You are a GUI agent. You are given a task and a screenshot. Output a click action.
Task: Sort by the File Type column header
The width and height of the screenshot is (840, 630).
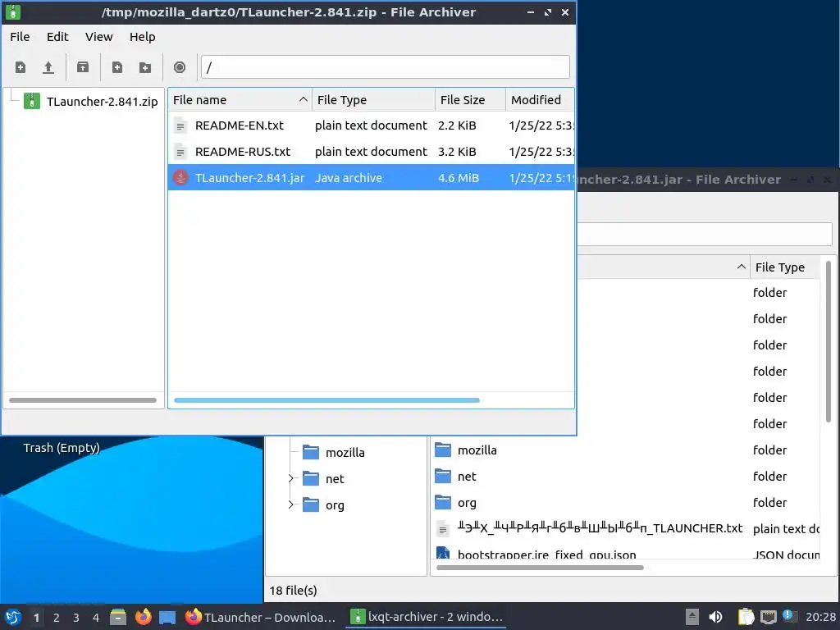(x=373, y=99)
